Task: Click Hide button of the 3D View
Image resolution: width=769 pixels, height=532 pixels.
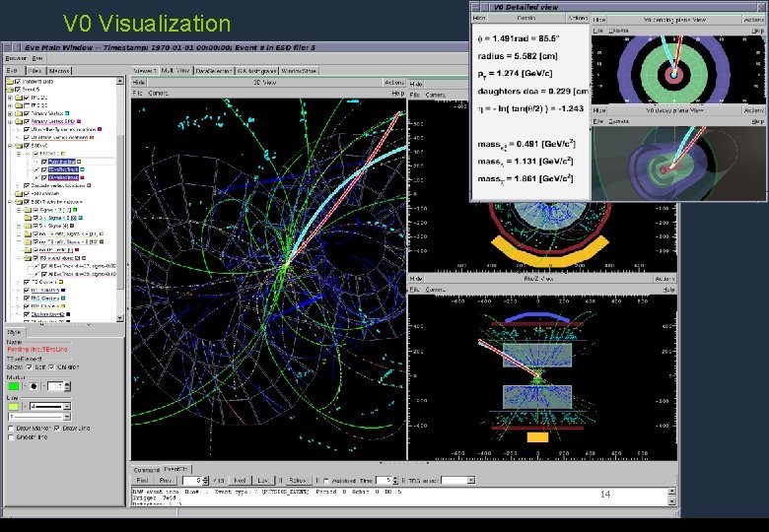Action: pyautogui.click(x=139, y=83)
